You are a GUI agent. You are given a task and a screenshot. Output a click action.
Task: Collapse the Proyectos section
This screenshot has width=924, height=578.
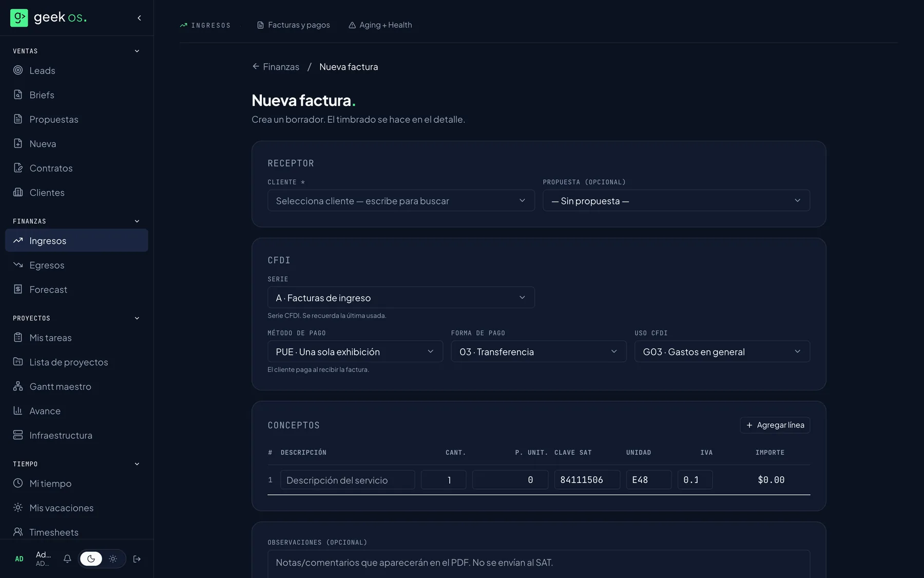pyautogui.click(x=137, y=318)
